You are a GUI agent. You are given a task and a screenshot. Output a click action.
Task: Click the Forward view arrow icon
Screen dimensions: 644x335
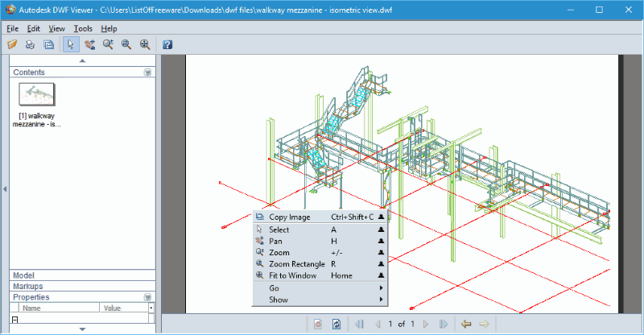tap(485, 324)
